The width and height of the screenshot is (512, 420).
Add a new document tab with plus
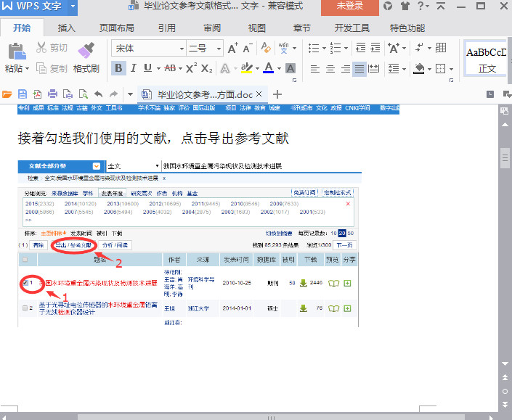(277, 94)
